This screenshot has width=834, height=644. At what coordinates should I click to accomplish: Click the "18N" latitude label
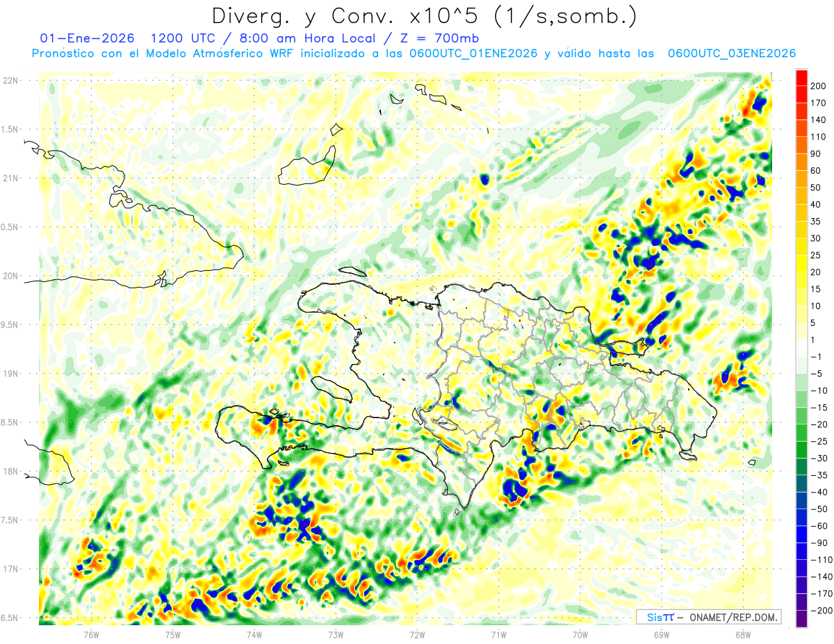coord(11,472)
